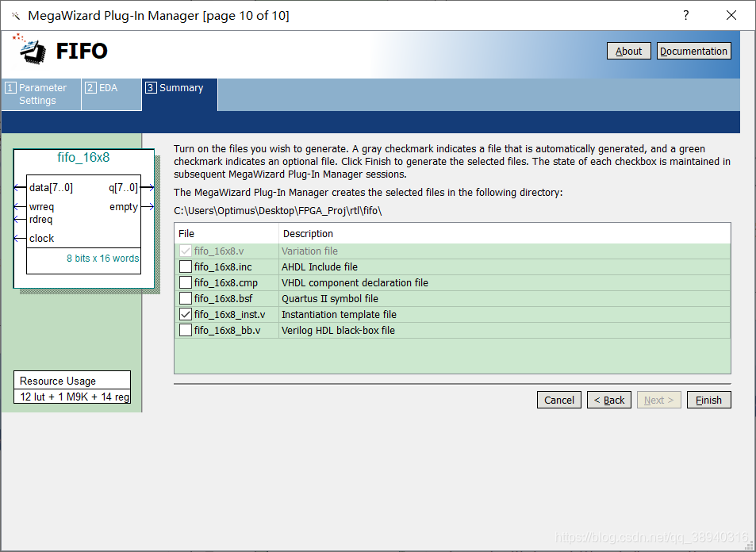
Task: Click the About button
Action: click(x=629, y=51)
